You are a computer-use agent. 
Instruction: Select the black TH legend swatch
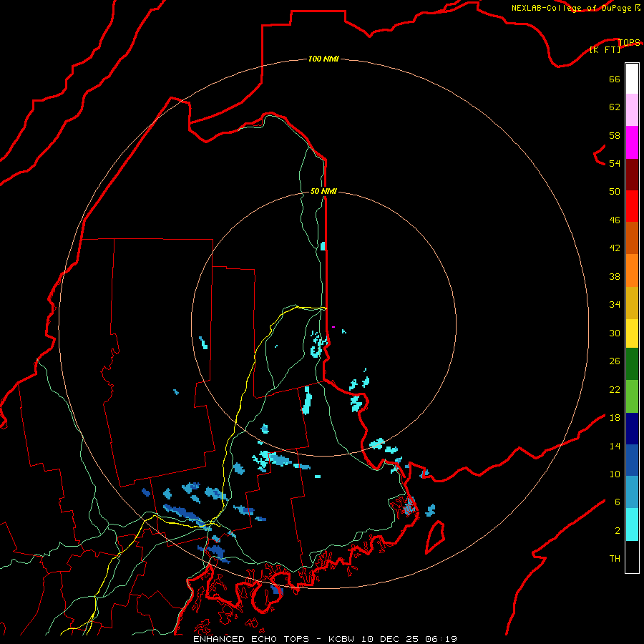pyautogui.click(x=632, y=557)
